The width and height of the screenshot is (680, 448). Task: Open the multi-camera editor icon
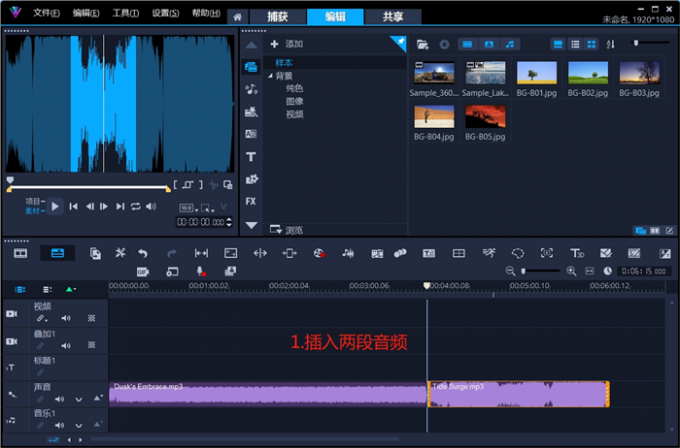tap(459, 253)
